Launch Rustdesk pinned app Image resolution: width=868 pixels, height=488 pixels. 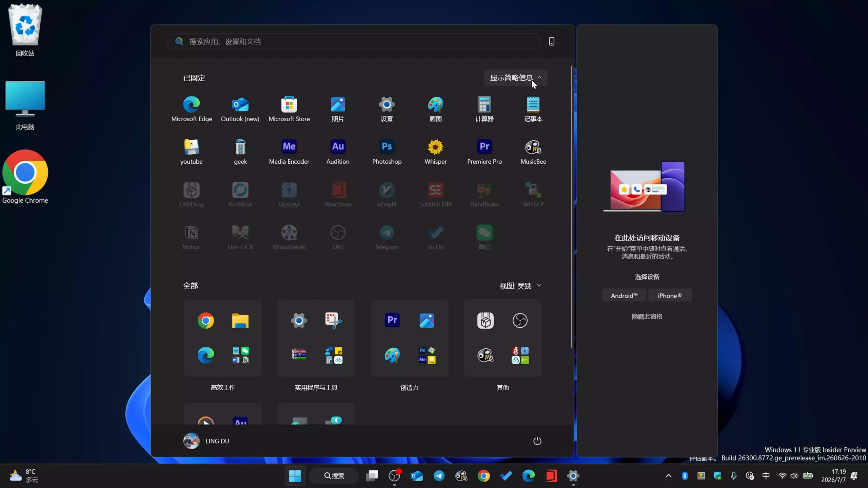point(240,195)
